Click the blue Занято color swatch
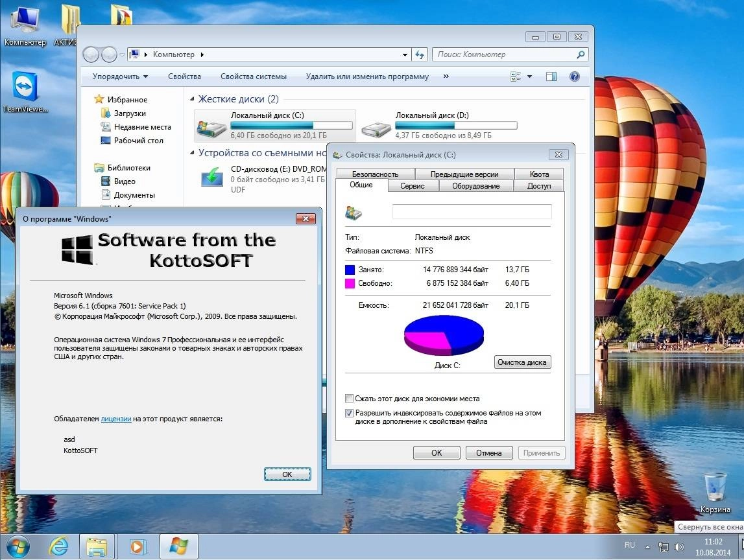The image size is (744, 560). pos(350,270)
